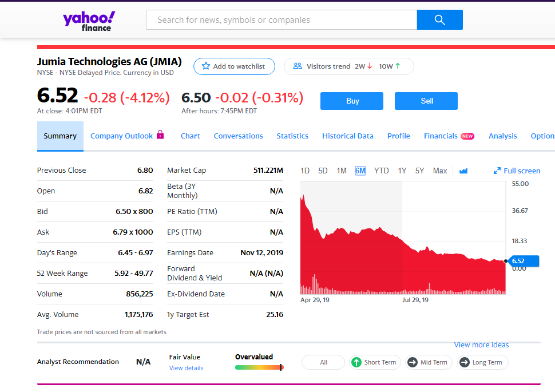
Task: Click the Visitors trend people icon
Action: (298, 66)
